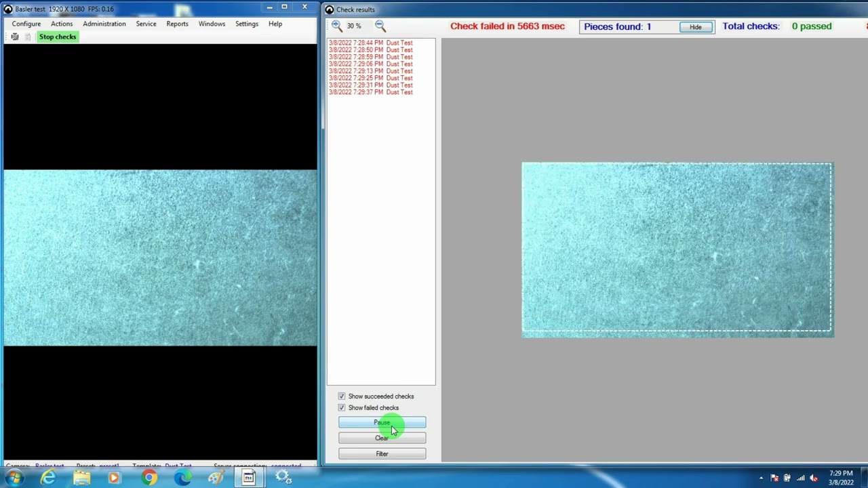868x488 pixels.
Task: Open the Settings menu
Action: pyautogui.click(x=247, y=24)
